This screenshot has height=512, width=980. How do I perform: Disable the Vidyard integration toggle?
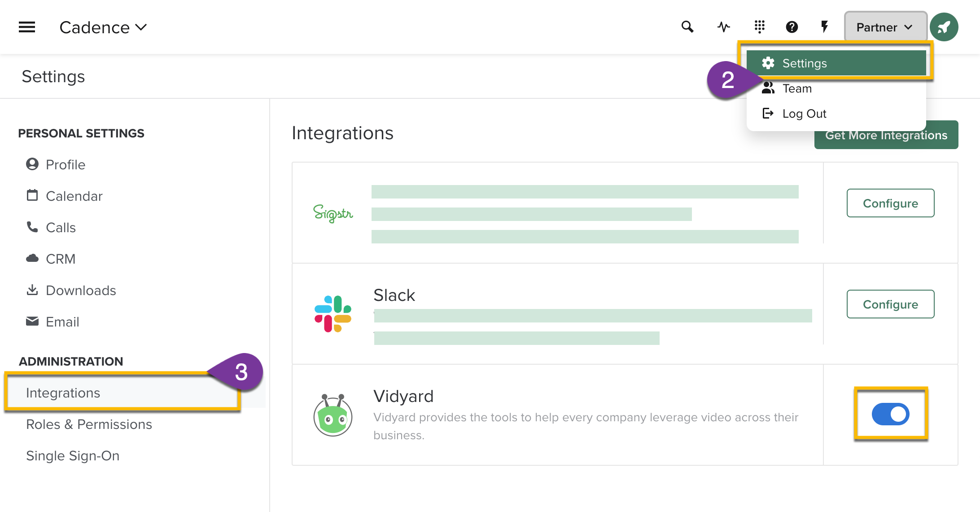890,414
